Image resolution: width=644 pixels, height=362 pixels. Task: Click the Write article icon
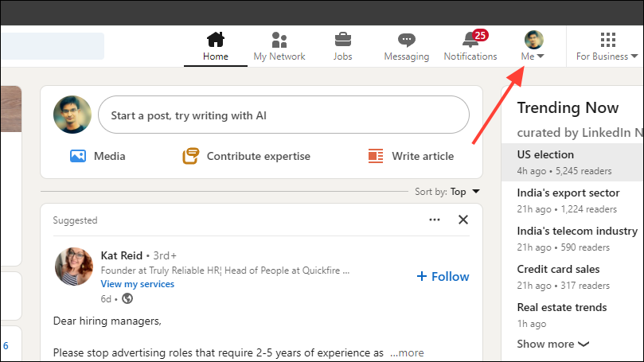[x=376, y=156]
